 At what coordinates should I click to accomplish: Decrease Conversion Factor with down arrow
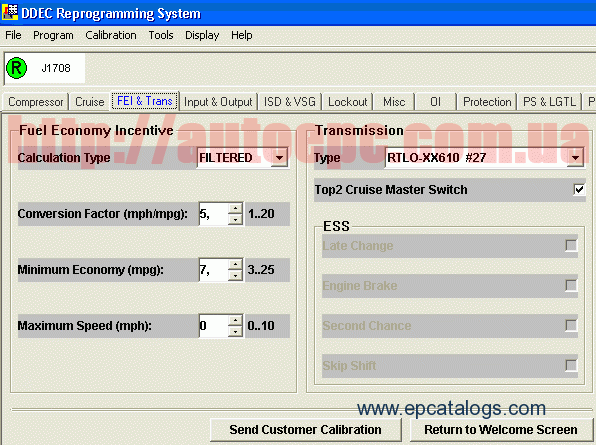tap(236, 219)
